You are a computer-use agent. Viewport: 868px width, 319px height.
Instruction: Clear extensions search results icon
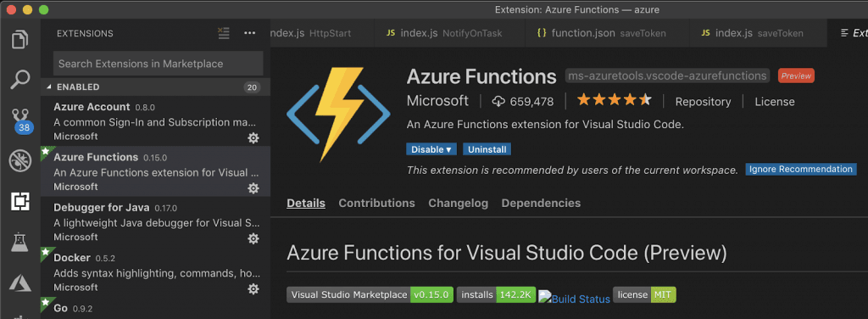click(x=224, y=33)
